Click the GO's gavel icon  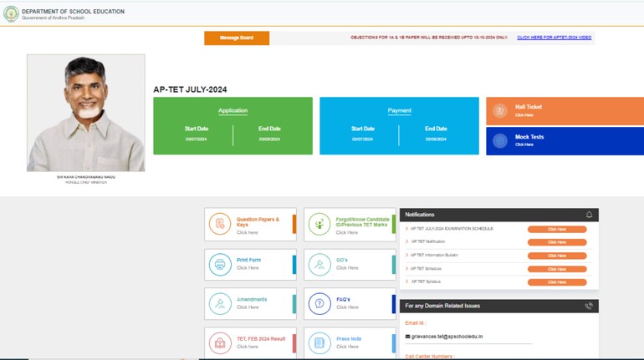point(319,265)
